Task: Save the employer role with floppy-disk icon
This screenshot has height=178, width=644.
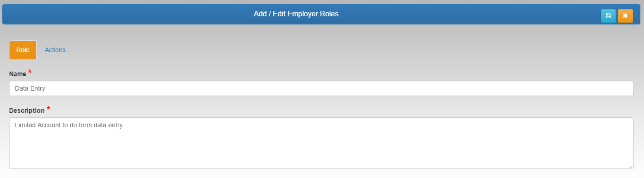Action: 608,16
